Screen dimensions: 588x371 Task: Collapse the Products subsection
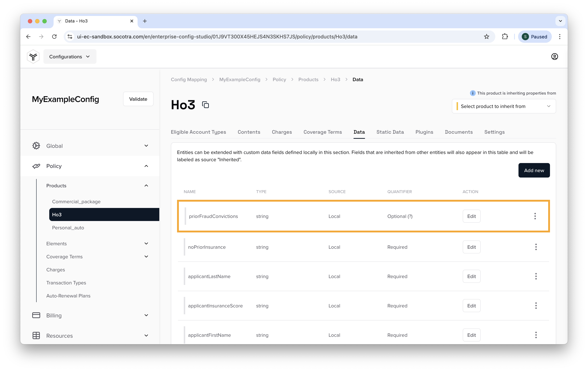tap(146, 185)
